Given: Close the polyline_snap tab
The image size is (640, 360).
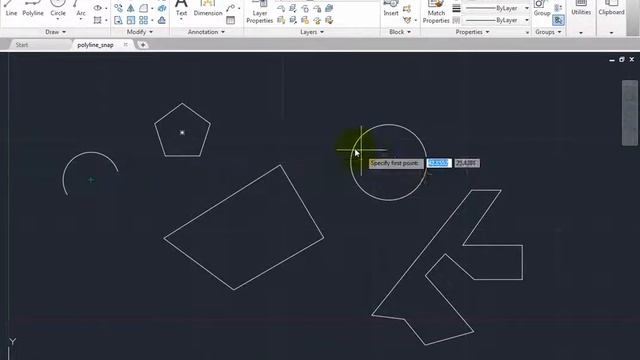Looking at the screenshot, I should click(126, 44).
